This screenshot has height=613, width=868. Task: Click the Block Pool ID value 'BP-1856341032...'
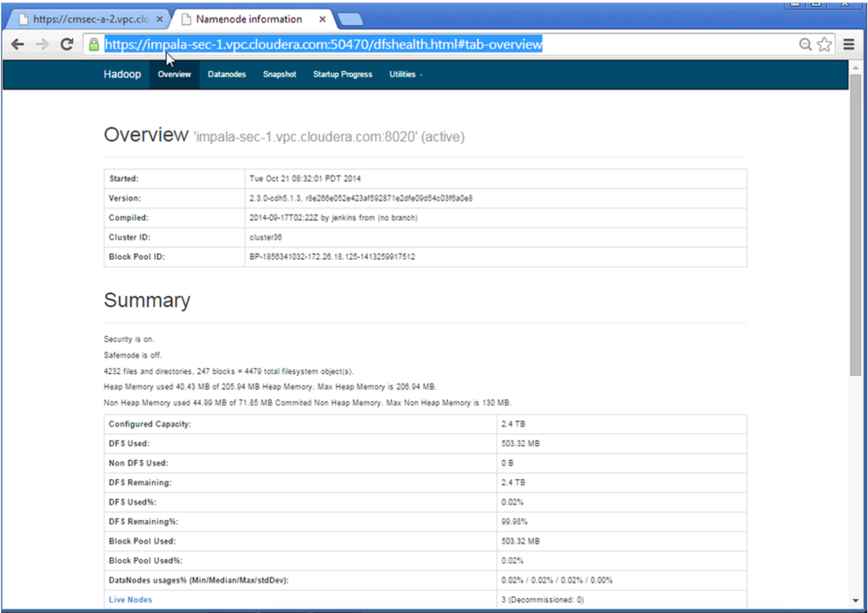tap(332, 257)
